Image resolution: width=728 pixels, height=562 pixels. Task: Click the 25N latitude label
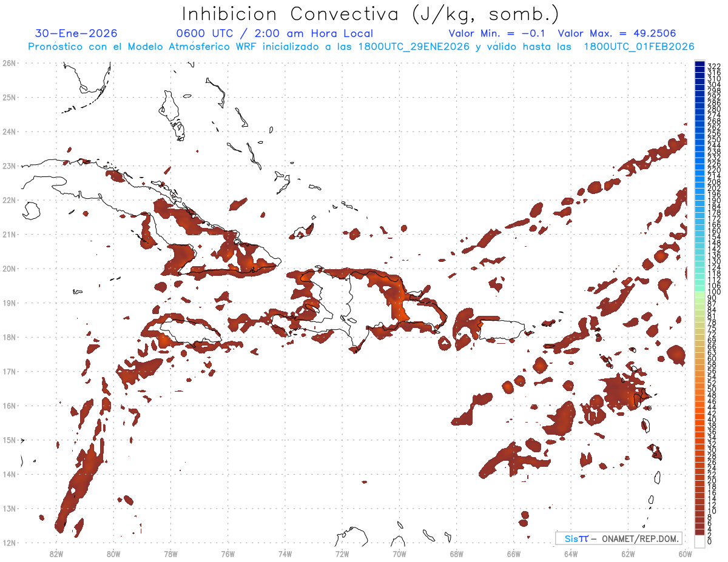pyautogui.click(x=8, y=97)
